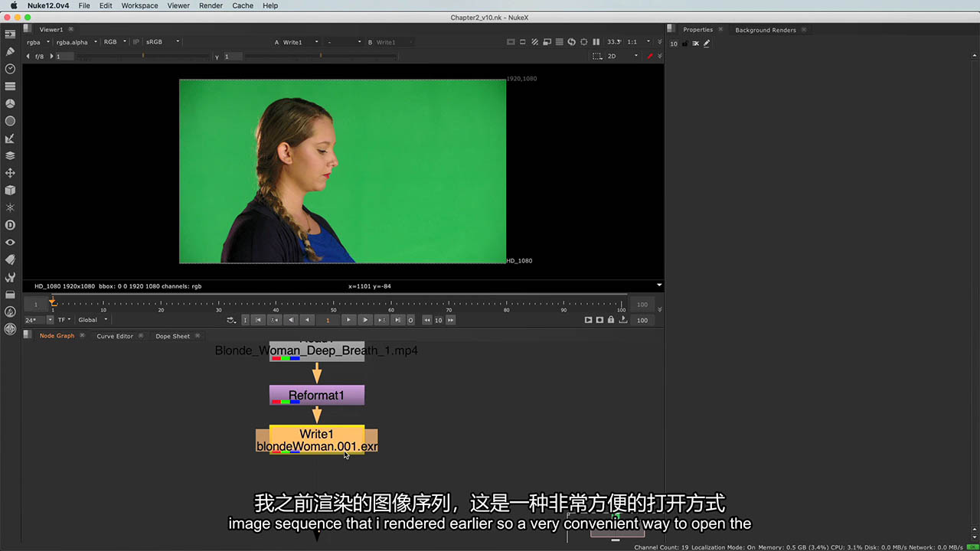Screen dimensions: 980x551
Task: Click the play forward button
Action: [x=348, y=320]
